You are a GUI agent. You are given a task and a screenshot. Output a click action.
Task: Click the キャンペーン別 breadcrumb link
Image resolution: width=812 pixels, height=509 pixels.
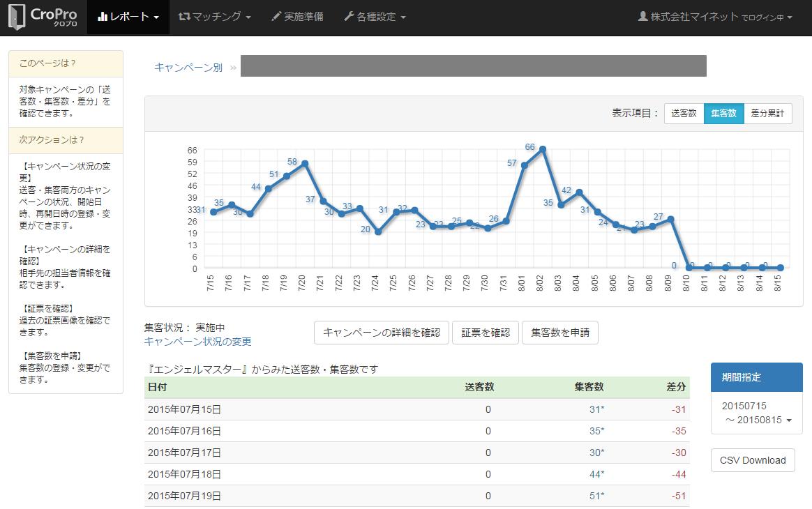188,68
